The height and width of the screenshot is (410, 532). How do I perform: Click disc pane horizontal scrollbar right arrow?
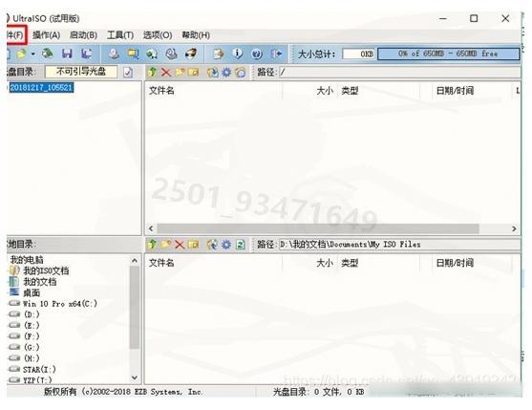point(514,228)
